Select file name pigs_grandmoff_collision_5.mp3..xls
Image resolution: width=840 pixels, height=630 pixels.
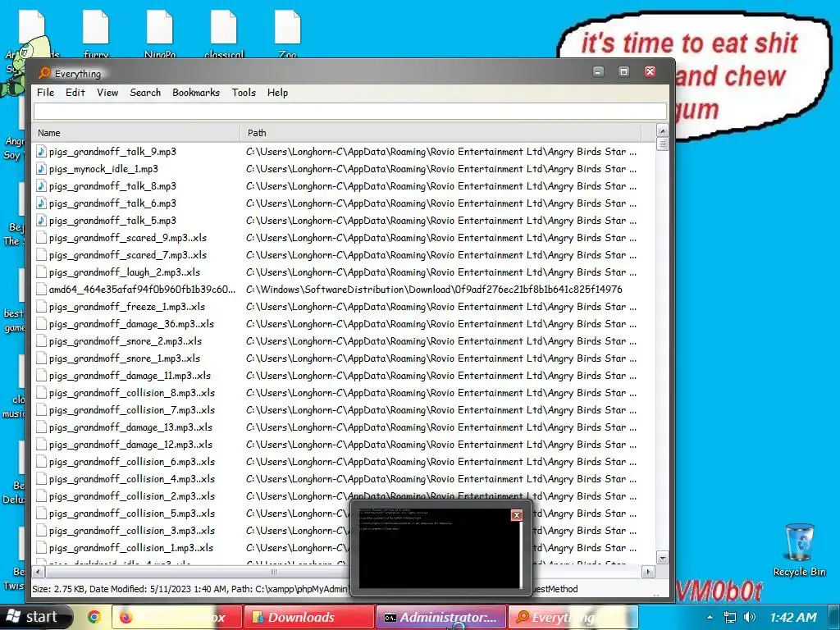(x=132, y=514)
